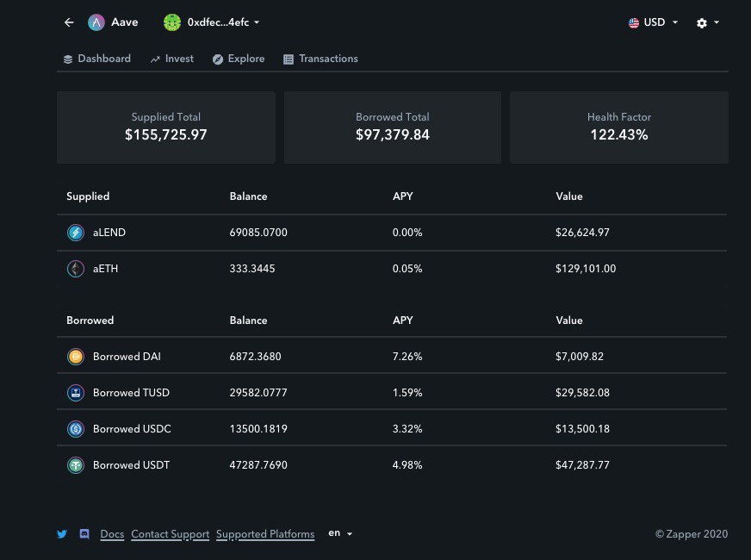The image size is (751, 560).
Task: Open the Discord chat icon in footer
Action: click(84, 533)
